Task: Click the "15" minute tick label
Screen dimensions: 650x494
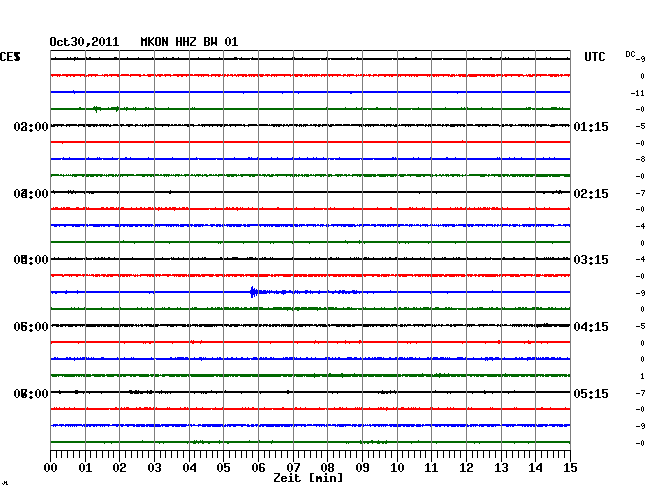Action: [570, 468]
